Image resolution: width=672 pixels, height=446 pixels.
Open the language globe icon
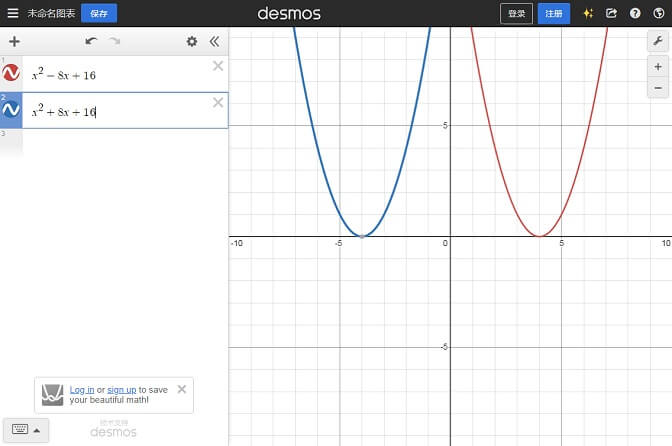659,13
